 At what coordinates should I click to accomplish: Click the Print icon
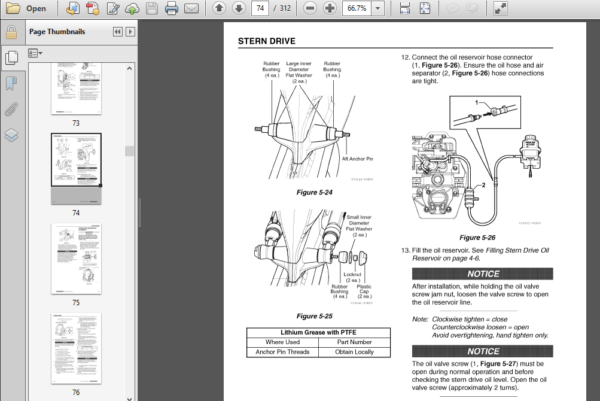(x=171, y=8)
